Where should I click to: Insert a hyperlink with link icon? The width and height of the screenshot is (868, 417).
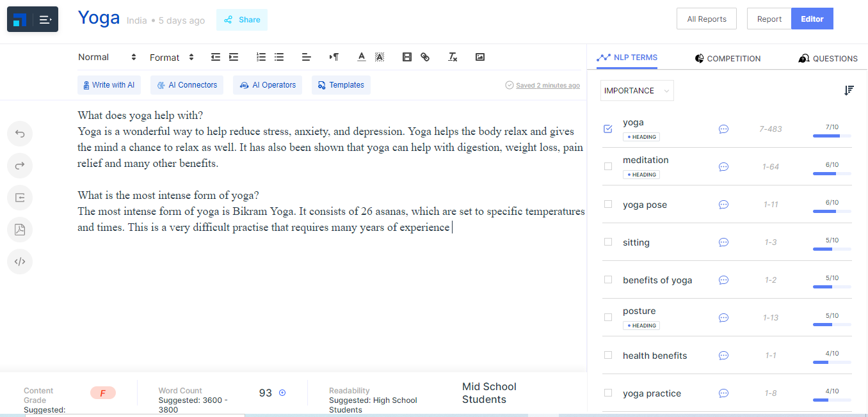[x=425, y=57]
